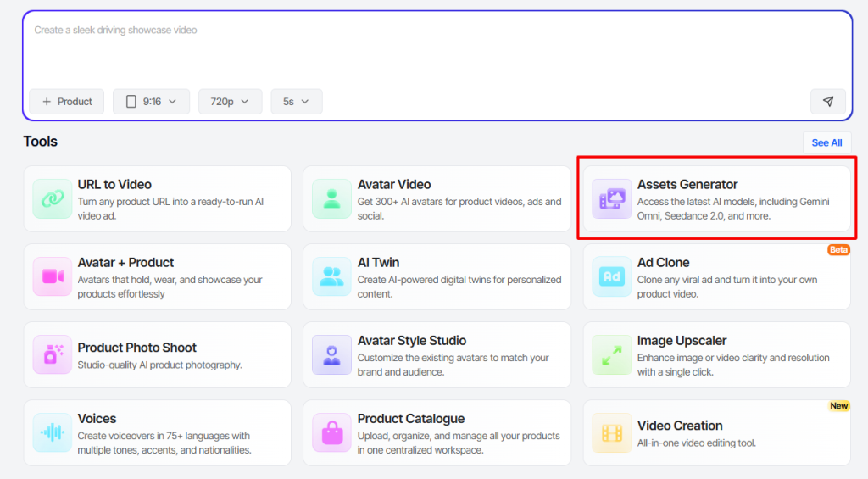Send the prompt with the paper plane button

coord(828,102)
